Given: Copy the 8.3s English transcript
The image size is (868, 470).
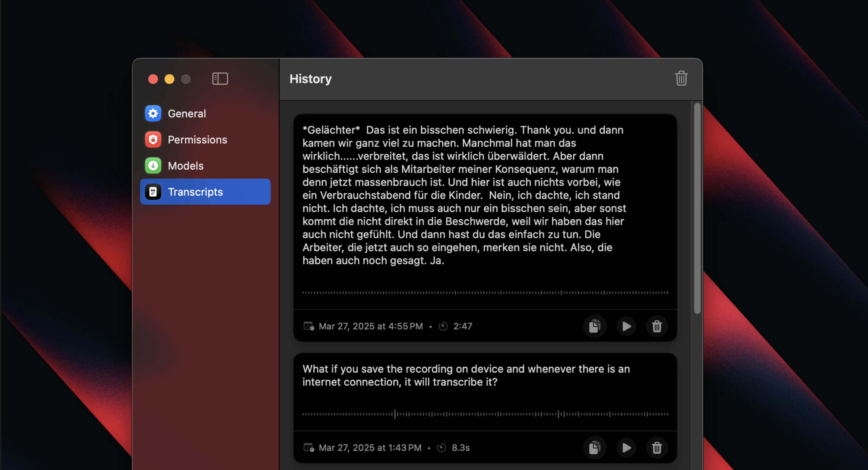Looking at the screenshot, I should [x=595, y=448].
